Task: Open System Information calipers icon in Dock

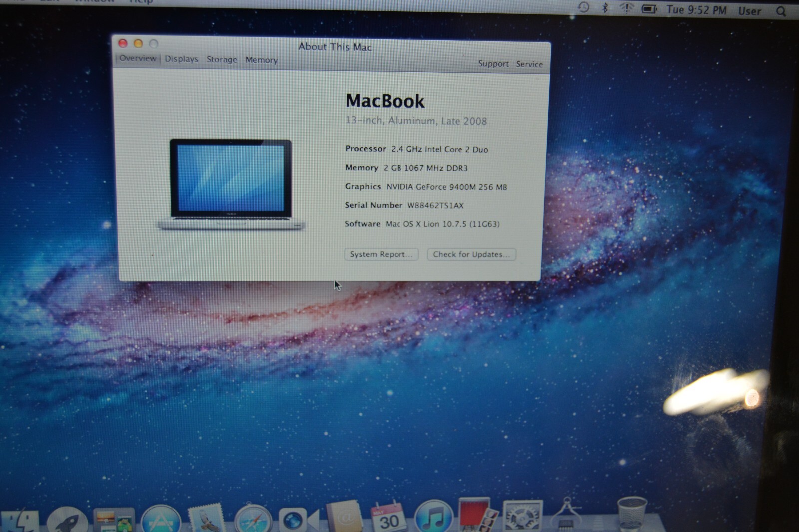Action: [566, 514]
